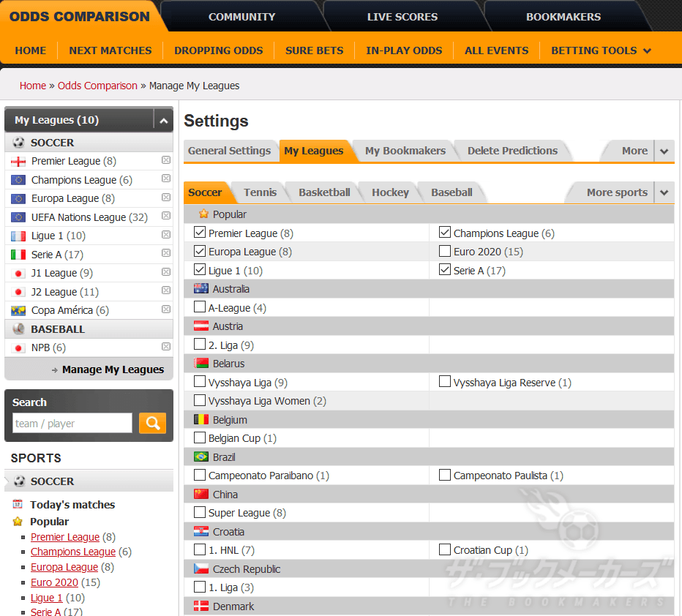Open the Live Scores top tab
The width and height of the screenshot is (682, 616).
point(402,17)
